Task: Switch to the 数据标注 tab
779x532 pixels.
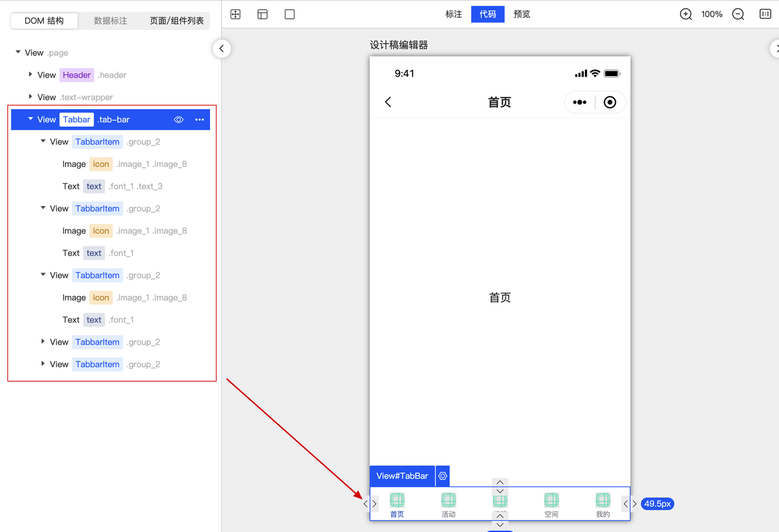Action: pos(110,20)
